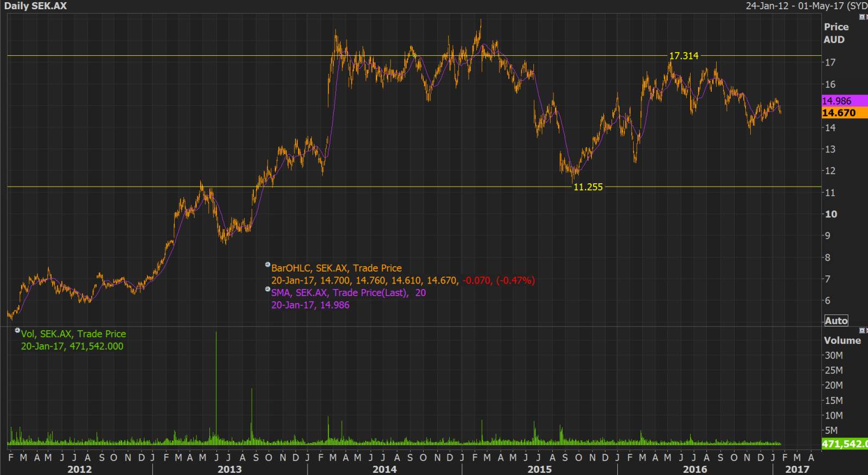Click the 25M volume axis tick
The image size is (868, 475).
(x=834, y=370)
